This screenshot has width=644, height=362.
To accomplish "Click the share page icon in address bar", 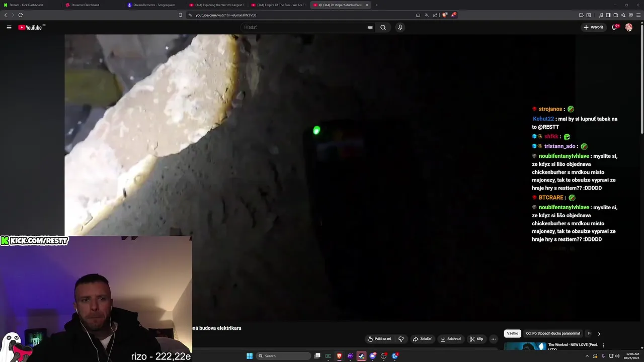I will (x=435, y=15).
